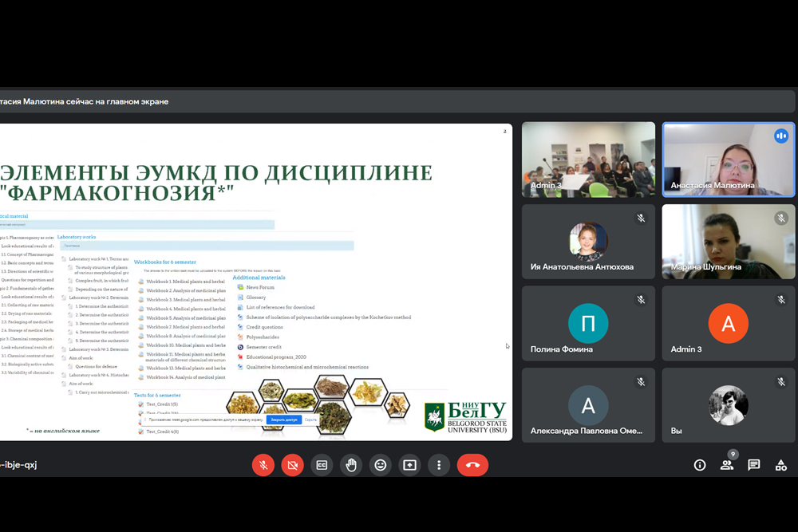Click 'Glossary' item in the slide
The image size is (798, 532).
tap(256, 298)
